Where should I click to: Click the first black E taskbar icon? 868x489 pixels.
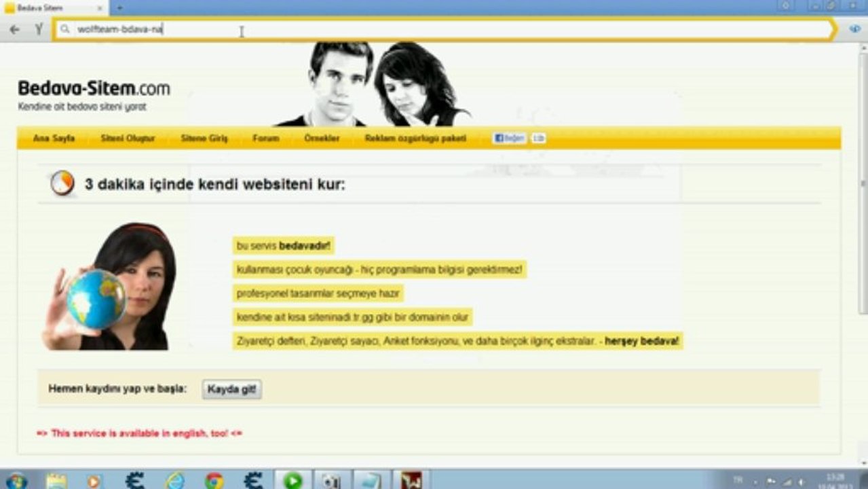click(x=135, y=480)
